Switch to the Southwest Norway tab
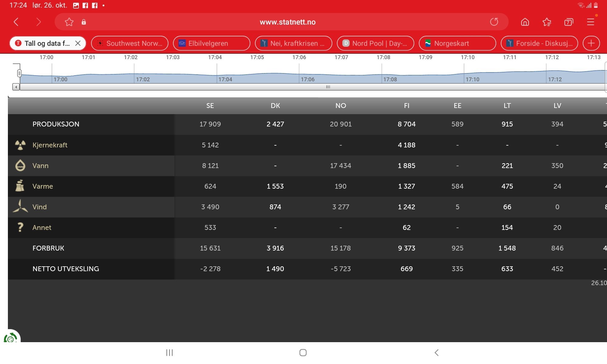This screenshot has width=607, height=364. [130, 43]
